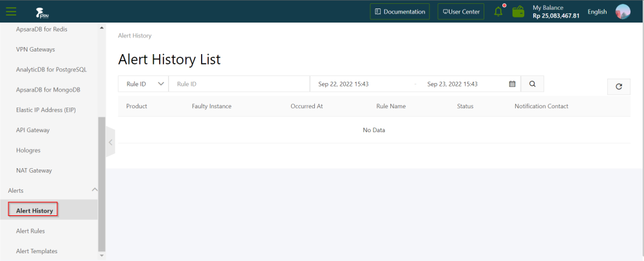The width and height of the screenshot is (644, 261).
Task: Click the Status column header
Action: [x=466, y=106]
